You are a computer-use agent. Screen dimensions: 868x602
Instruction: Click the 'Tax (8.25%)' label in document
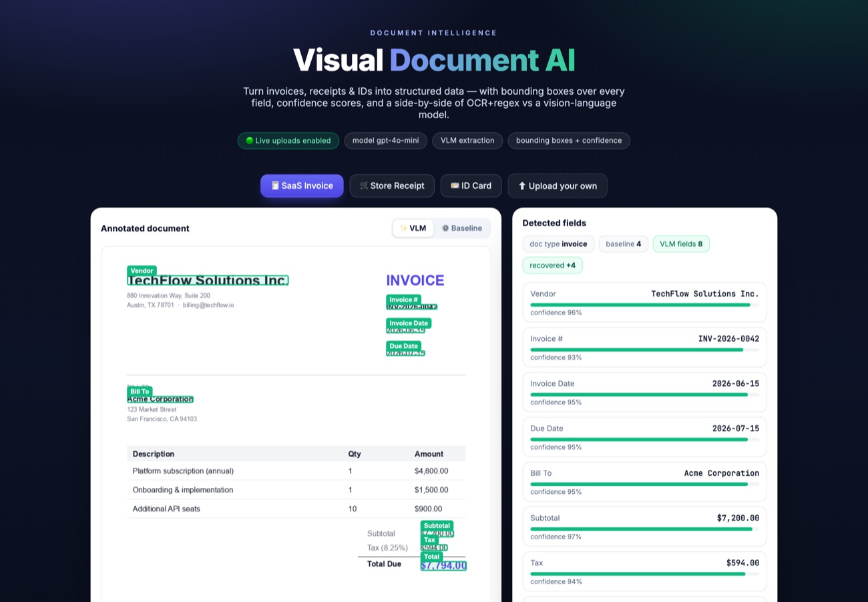[x=387, y=547]
